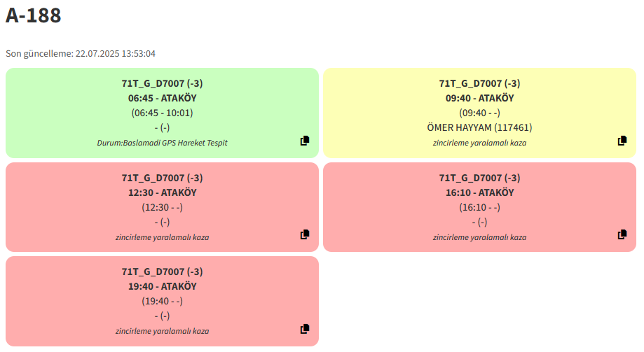Screen dimensions: 644x352
Task: Click the Durum:Baslamadi GPS Hareket Tespit note
Action: pos(163,143)
